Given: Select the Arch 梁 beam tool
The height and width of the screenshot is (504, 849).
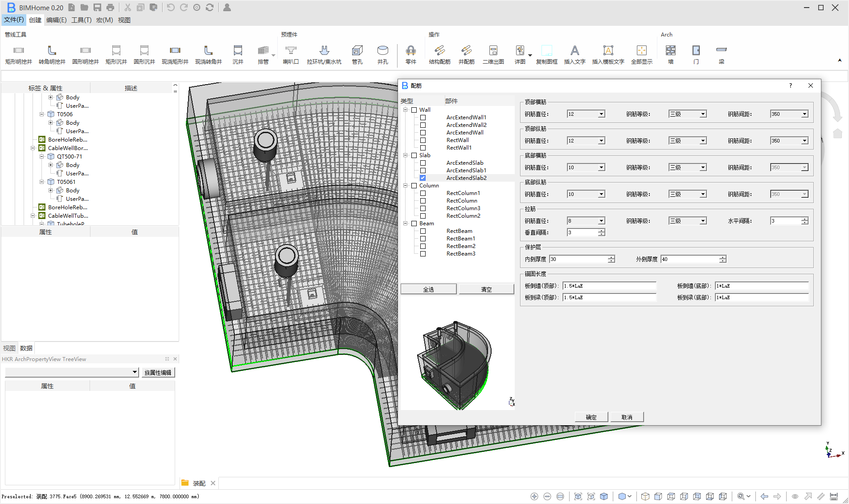Looking at the screenshot, I should click(x=722, y=55).
